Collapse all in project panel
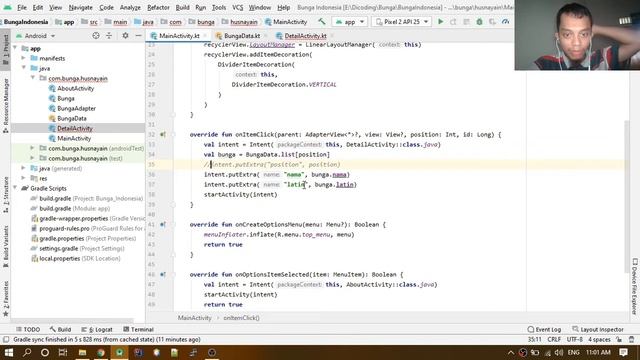640x360 pixels. 109,36
